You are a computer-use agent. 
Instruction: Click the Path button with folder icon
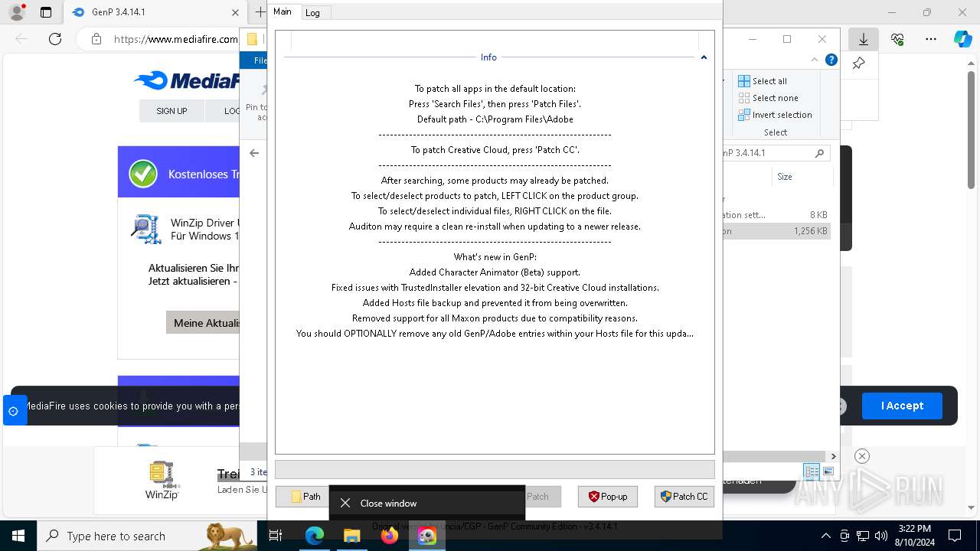[x=304, y=497]
